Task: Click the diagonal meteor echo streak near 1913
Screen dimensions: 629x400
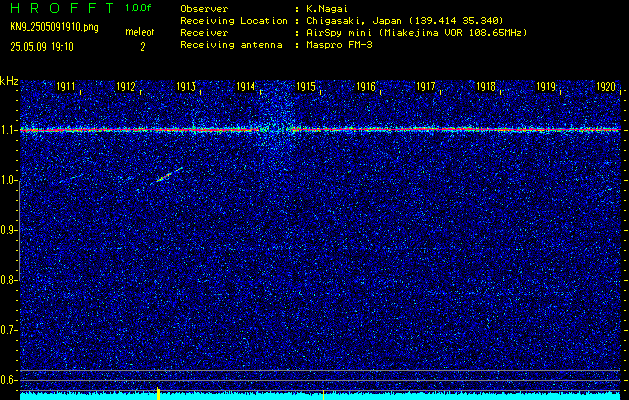Action: pos(169,175)
